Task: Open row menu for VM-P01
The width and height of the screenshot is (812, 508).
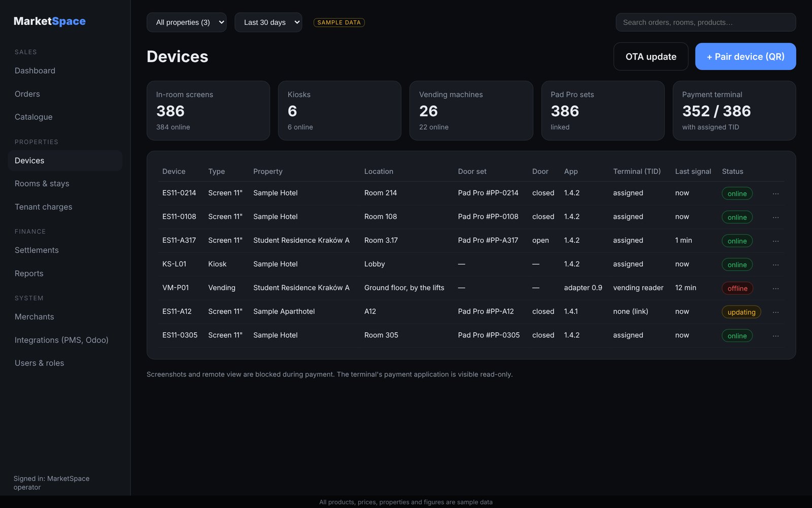Action: [775, 288]
